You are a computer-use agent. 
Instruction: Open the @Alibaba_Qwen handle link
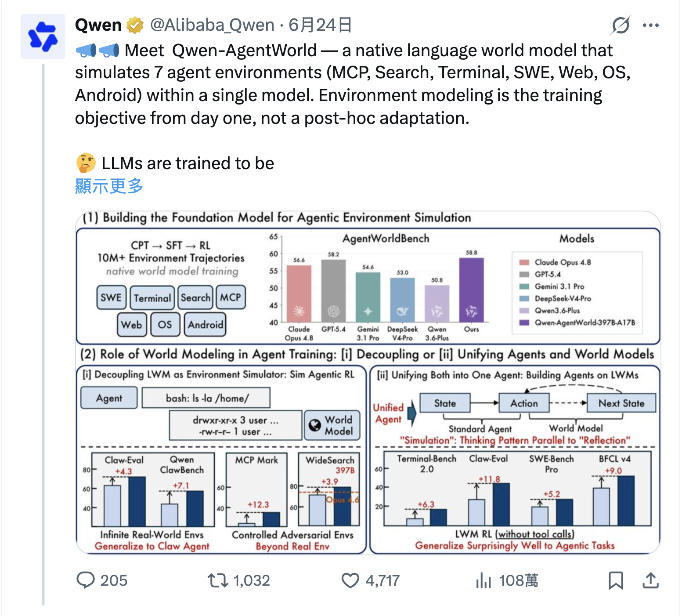[212, 25]
